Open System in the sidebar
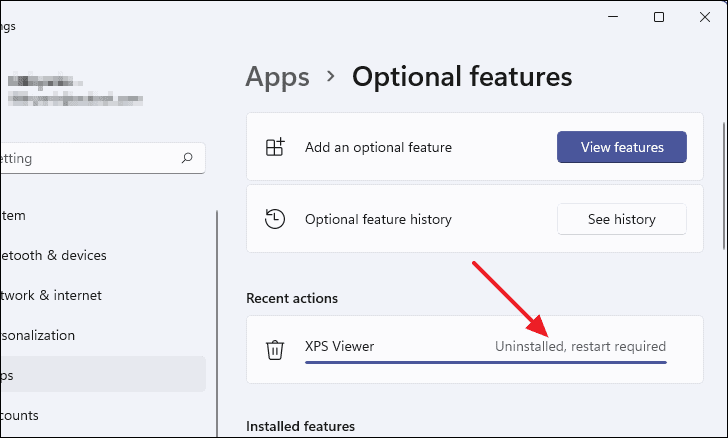 pyautogui.click(x=13, y=215)
